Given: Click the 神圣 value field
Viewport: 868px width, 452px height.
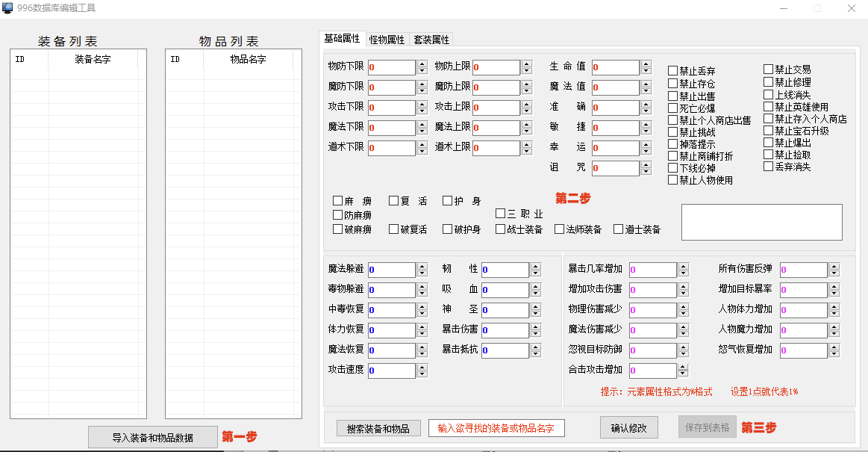Looking at the screenshot, I should click(505, 310).
